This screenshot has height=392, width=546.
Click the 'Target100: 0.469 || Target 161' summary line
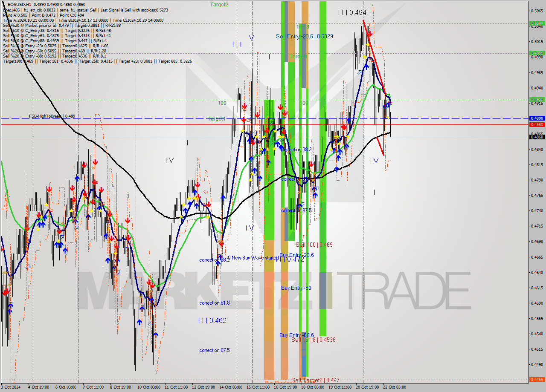97,61
